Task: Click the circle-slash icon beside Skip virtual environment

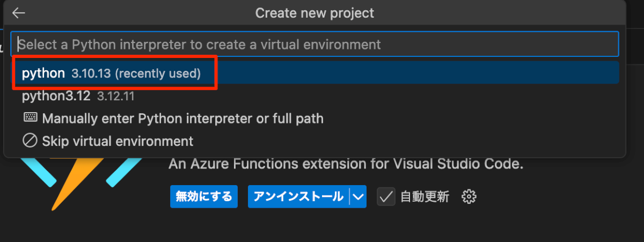Action: tap(30, 141)
